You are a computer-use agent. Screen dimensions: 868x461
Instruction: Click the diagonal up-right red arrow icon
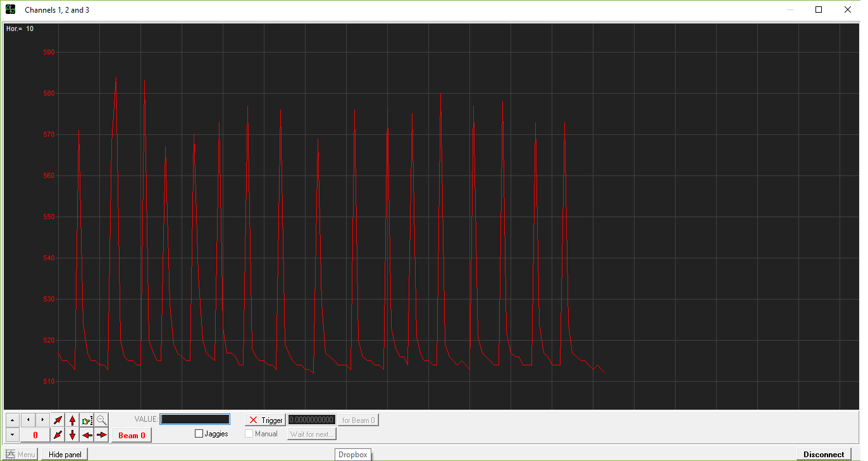(x=58, y=420)
